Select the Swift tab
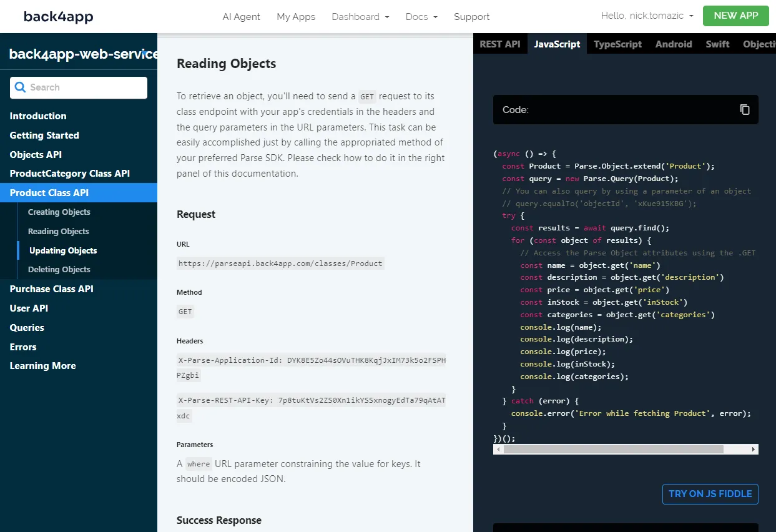Image resolution: width=776 pixels, height=532 pixels. tap(717, 44)
